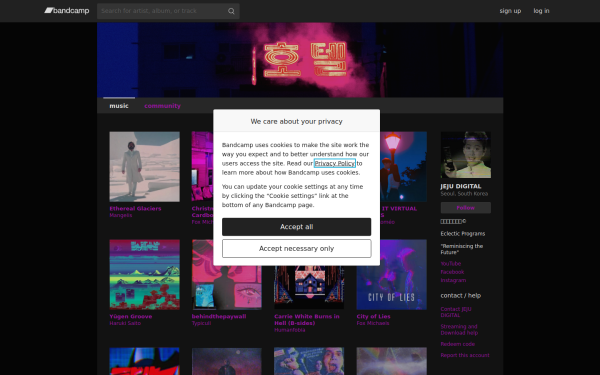Click the We care about your privacy heading
The height and width of the screenshot is (375, 600).
[x=297, y=121]
